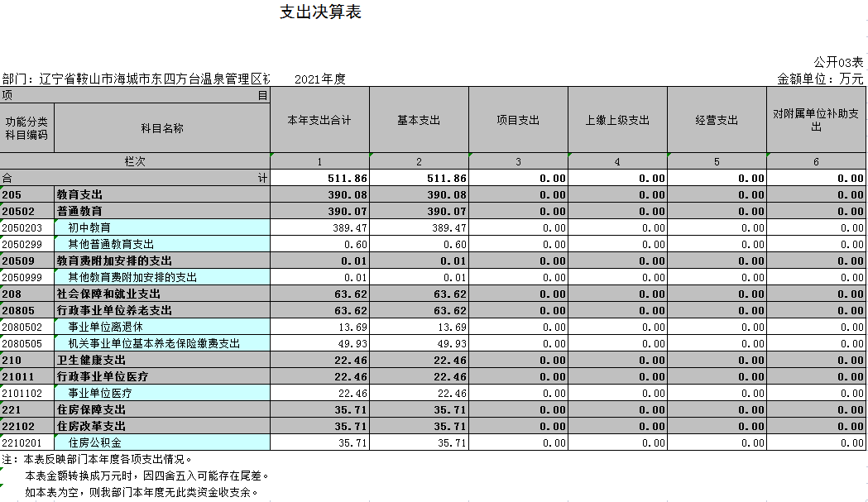Click 35.71 in 住房公积金 基本支出 cell
Screen dimensions: 868x502
coord(419,442)
